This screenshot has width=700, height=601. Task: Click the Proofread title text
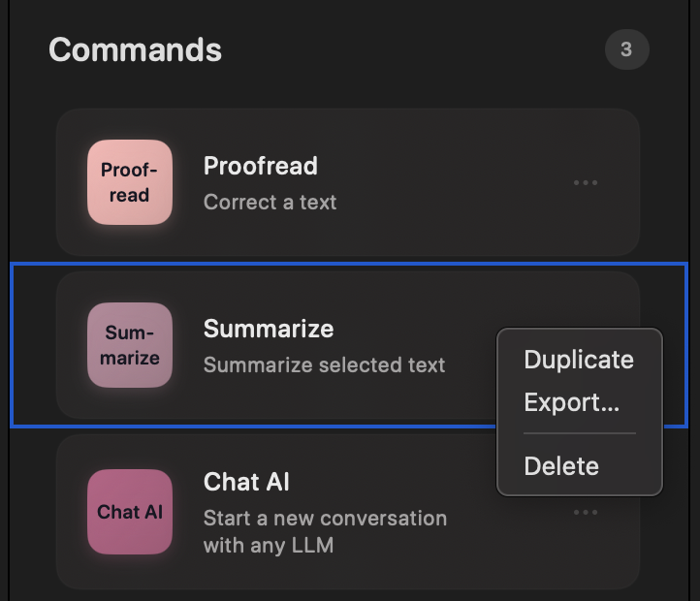[260, 166]
